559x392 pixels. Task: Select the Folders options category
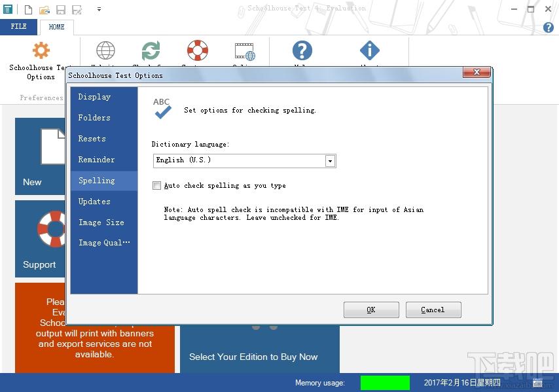(103, 118)
